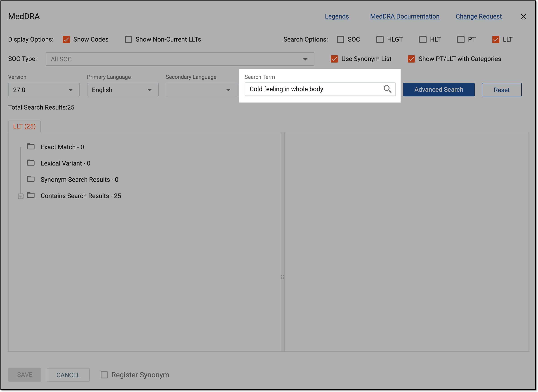Screen dimensions: 538x392
Task: Enable Show Non-Current LLTs
Action: click(128, 39)
